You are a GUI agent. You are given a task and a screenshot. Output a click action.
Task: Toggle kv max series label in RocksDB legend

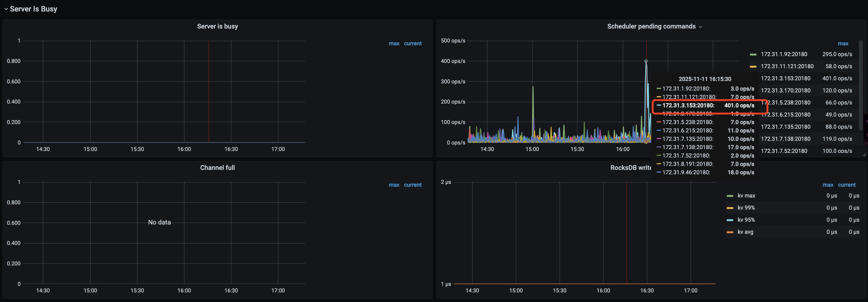click(x=746, y=196)
